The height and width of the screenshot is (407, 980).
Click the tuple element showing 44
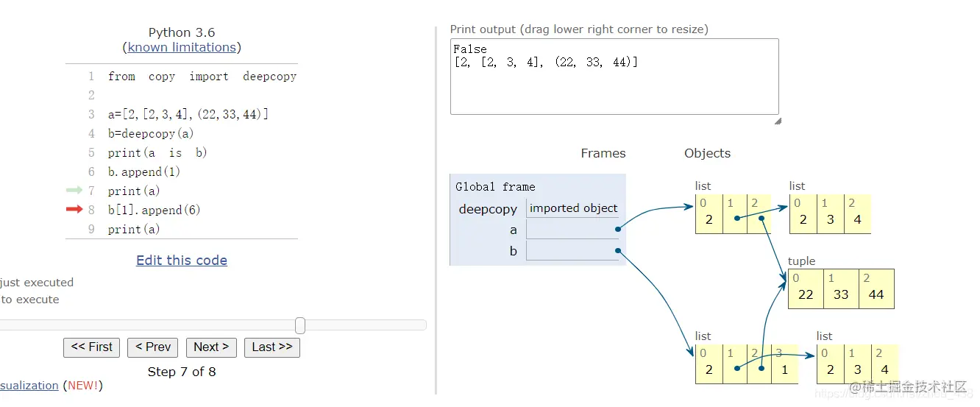[x=876, y=294]
